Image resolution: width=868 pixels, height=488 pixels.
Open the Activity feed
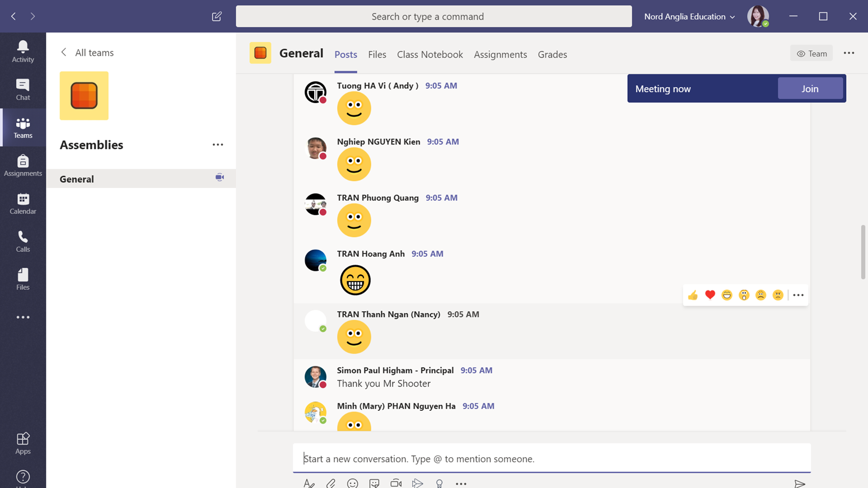tap(23, 51)
